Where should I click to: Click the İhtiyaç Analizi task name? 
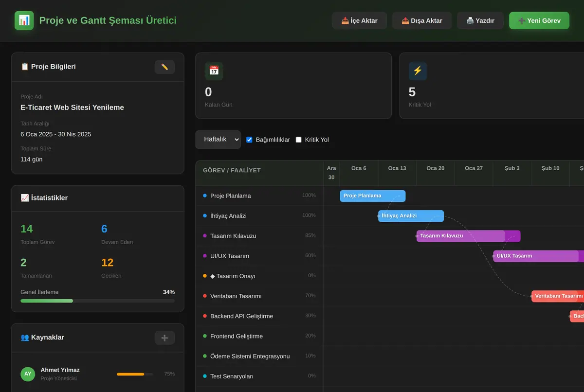click(228, 216)
